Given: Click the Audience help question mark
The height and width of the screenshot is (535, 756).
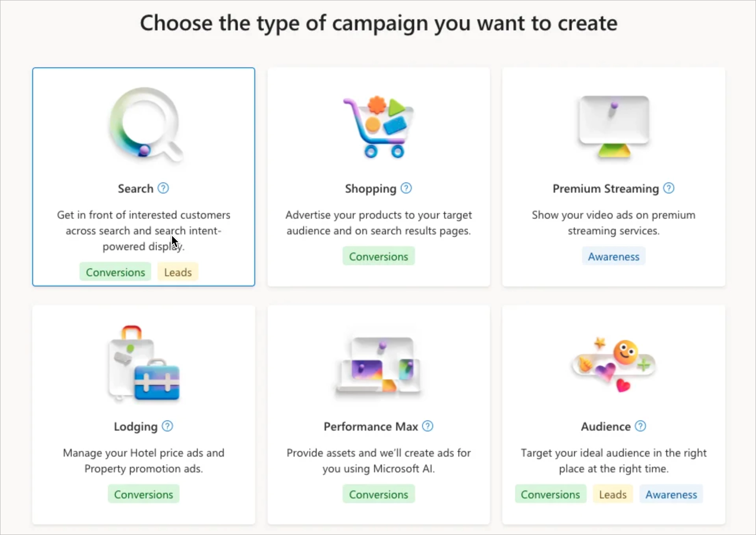Looking at the screenshot, I should click(x=641, y=426).
